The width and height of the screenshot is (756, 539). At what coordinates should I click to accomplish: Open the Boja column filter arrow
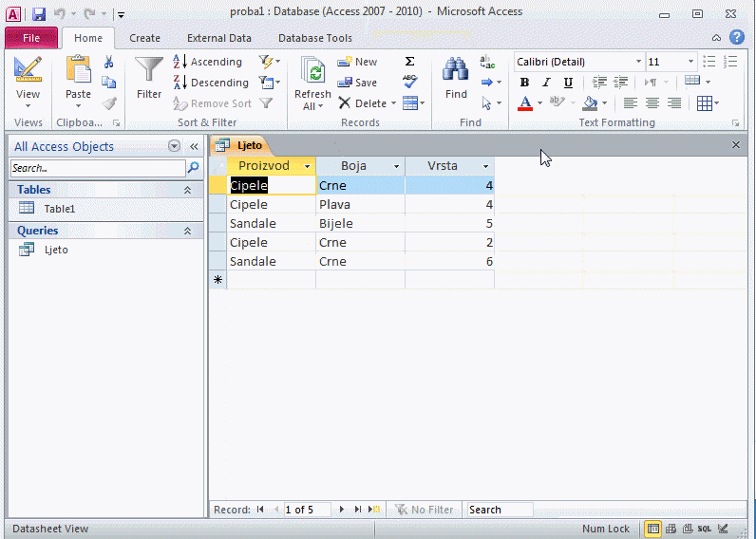(x=396, y=166)
